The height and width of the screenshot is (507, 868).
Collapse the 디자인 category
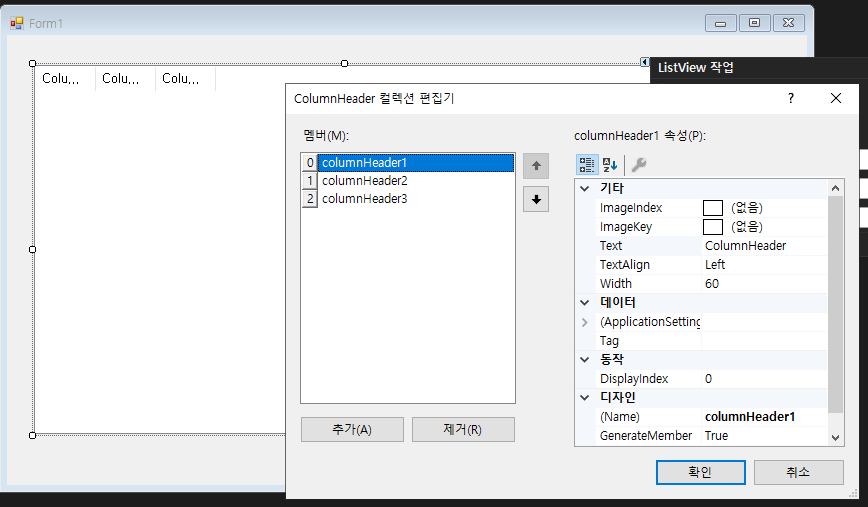point(585,397)
